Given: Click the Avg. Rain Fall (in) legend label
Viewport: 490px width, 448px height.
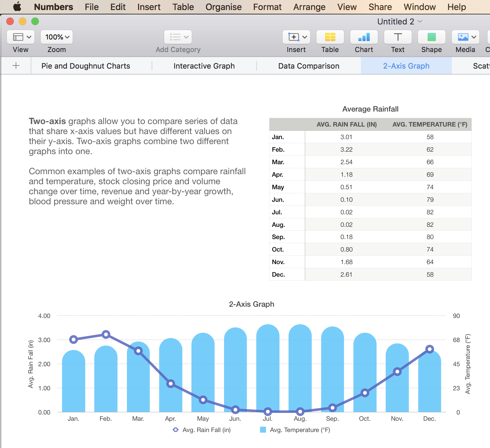Looking at the screenshot, I should 206,430.
